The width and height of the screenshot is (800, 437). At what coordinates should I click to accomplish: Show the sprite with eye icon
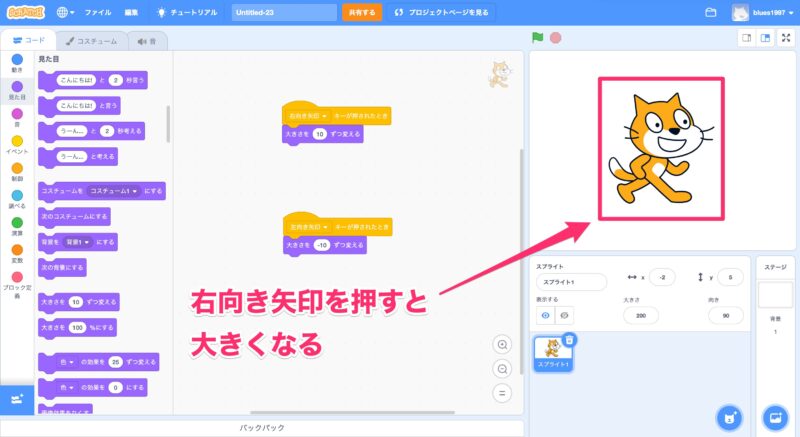coord(547,315)
